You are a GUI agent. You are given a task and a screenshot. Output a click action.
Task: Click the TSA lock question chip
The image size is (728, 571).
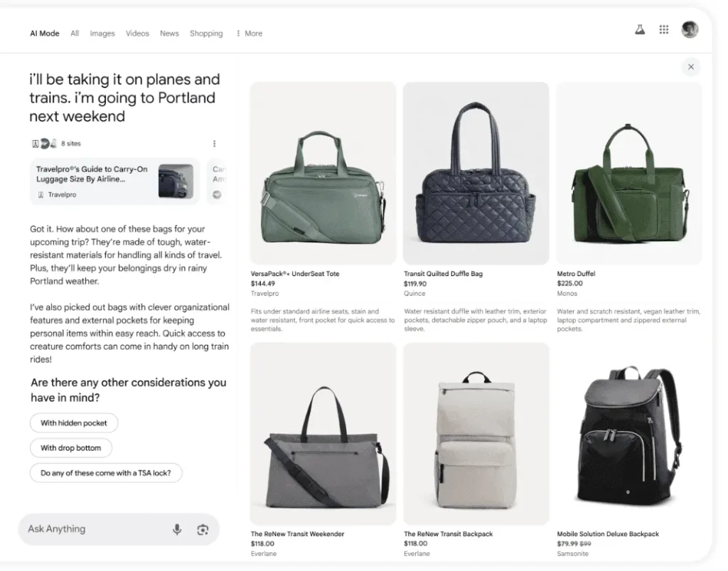point(106,473)
